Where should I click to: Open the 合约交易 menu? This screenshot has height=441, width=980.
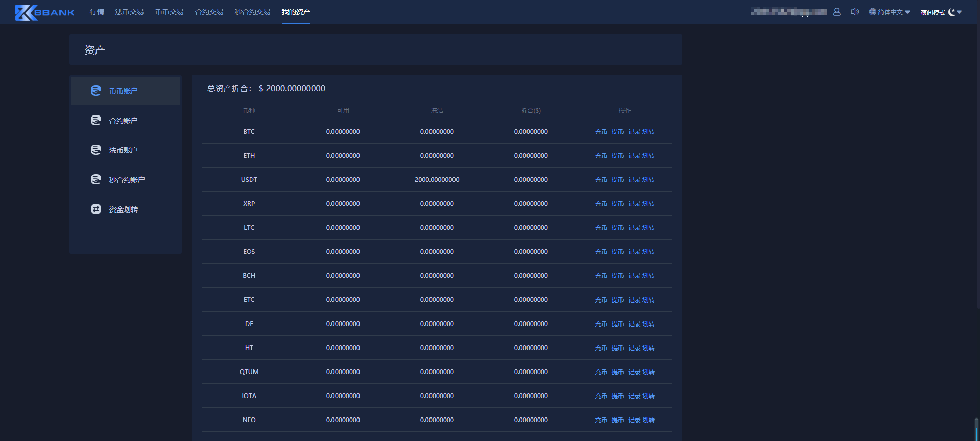click(x=209, y=12)
